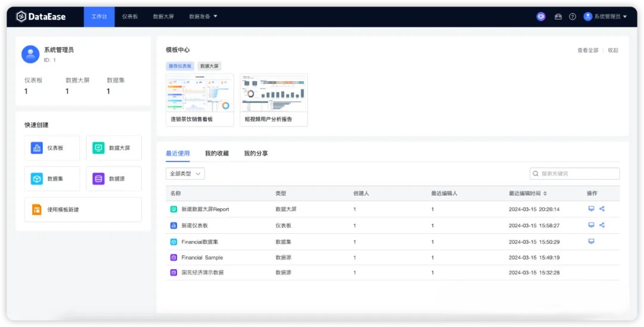Toggle the 推荐仪表板 template filter tag
The height and width of the screenshot is (327, 644).
179,66
